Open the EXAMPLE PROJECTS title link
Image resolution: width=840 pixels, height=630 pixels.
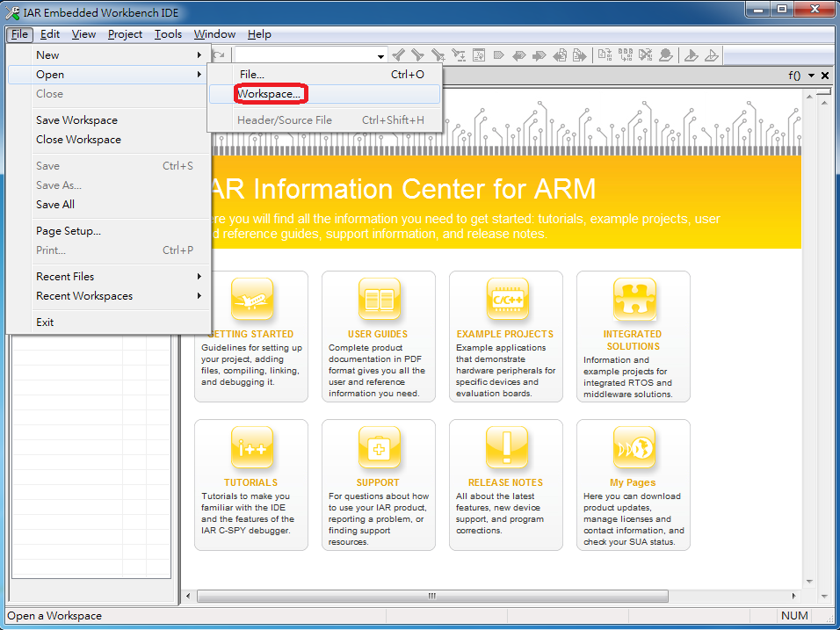(504, 334)
